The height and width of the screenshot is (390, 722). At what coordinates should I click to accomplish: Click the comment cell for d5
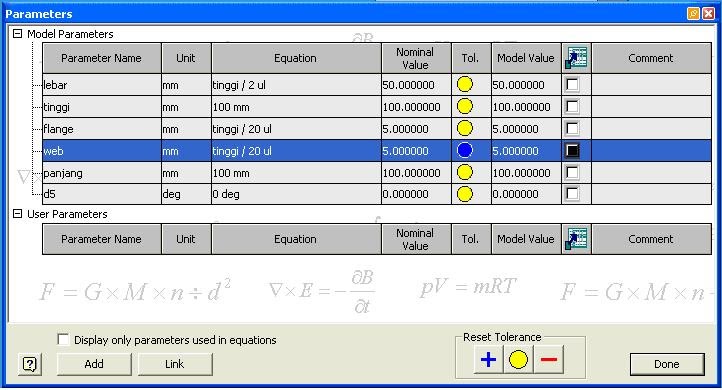(651, 194)
